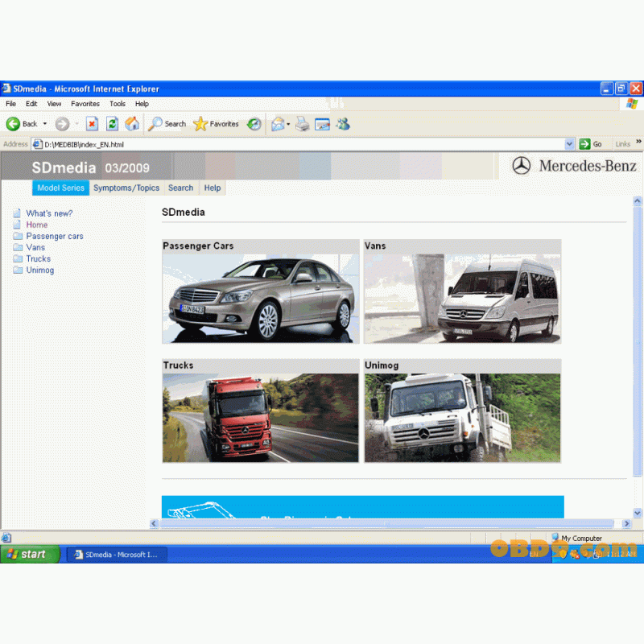This screenshot has width=644, height=644.
Task: Open the Tools menu
Action: coord(118,104)
